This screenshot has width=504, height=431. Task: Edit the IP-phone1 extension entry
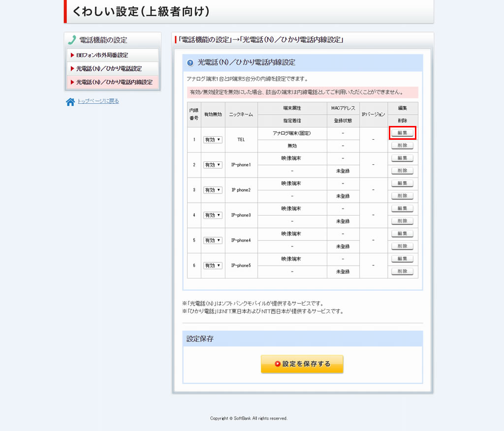[x=402, y=158]
